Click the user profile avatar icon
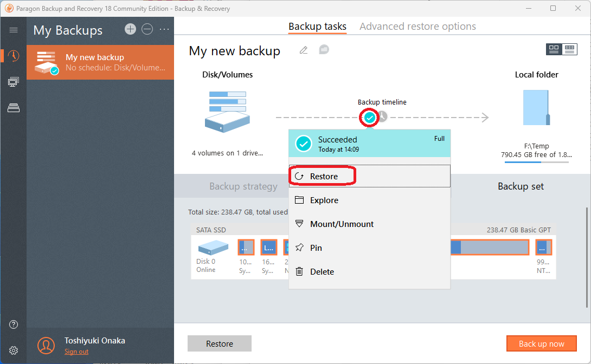Screen dimensions: 591x364 coord(46,346)
